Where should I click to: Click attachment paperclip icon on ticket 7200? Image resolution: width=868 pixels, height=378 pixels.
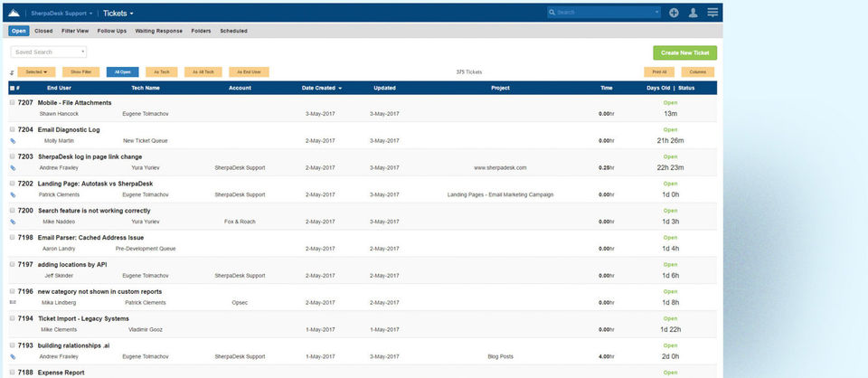tap(13, 222)
